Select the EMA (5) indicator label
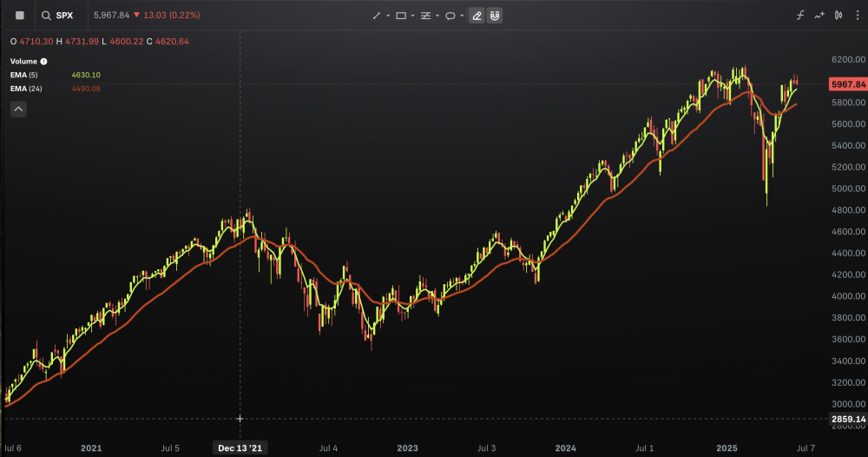The height and width of the screenshot is (457, 868). tap(23, 75)
